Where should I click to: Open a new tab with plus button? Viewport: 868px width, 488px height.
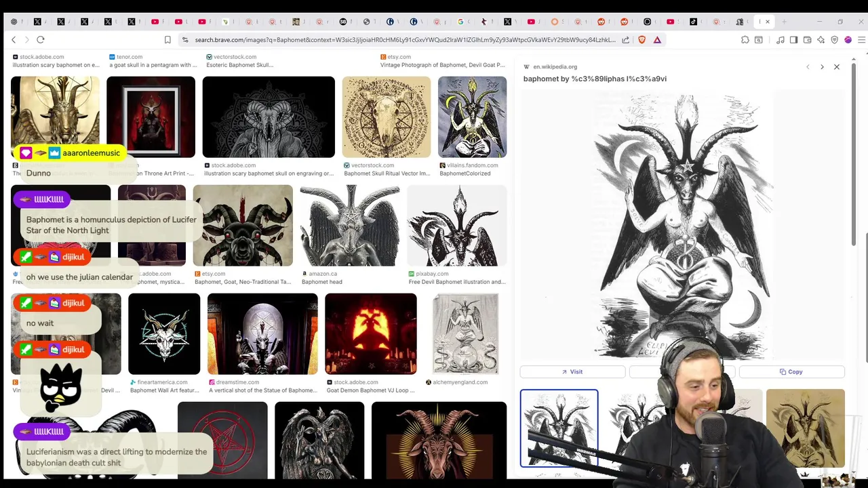[785, 22]
